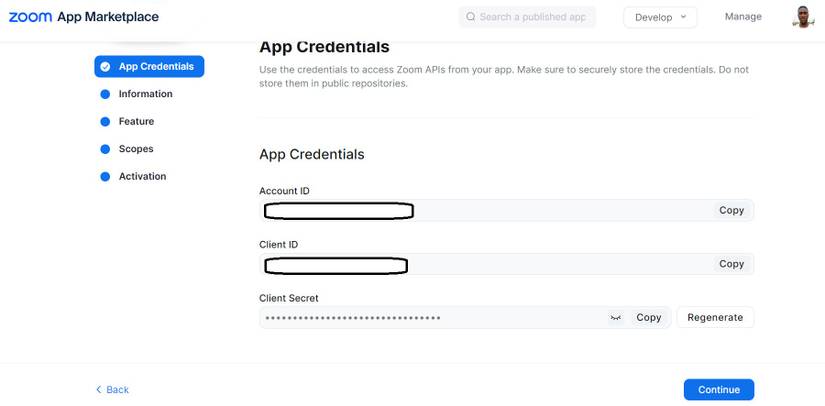The image size is (825, 406).
Task: Copy the Account ID
Action: coord(731,211)
